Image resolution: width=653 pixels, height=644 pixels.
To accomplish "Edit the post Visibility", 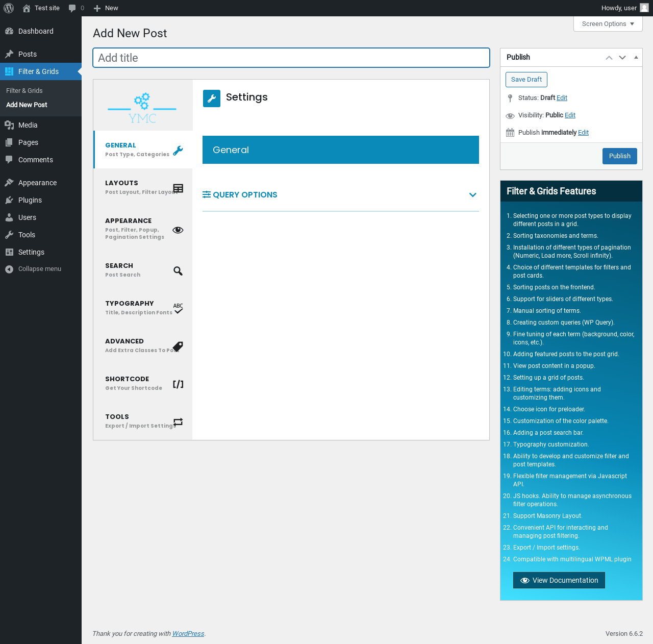I will pos(570,115).
